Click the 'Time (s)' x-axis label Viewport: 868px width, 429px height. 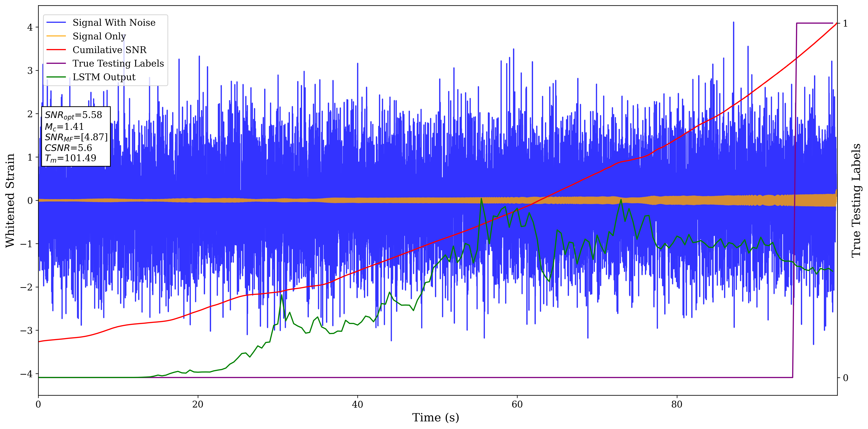coord(435,418)
